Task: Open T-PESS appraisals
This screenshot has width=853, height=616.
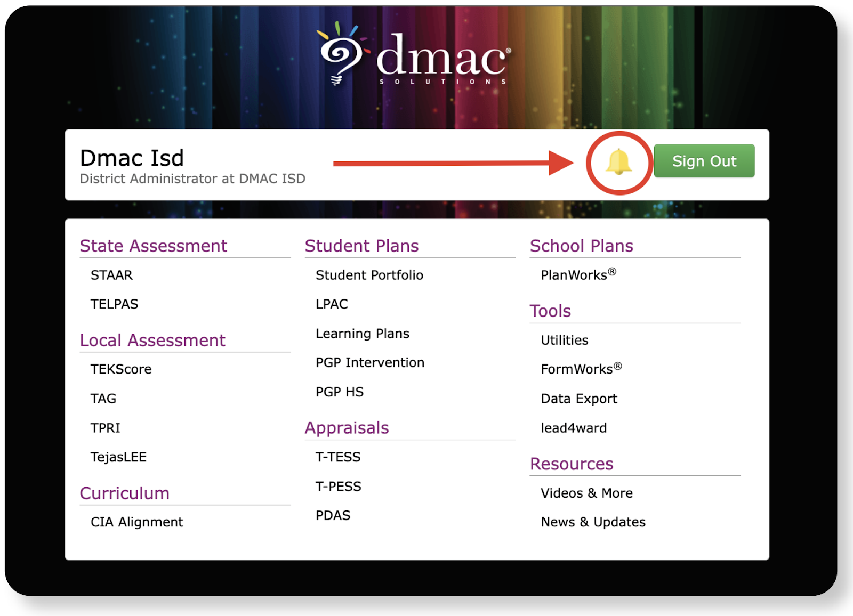Action: pos(339,487)
